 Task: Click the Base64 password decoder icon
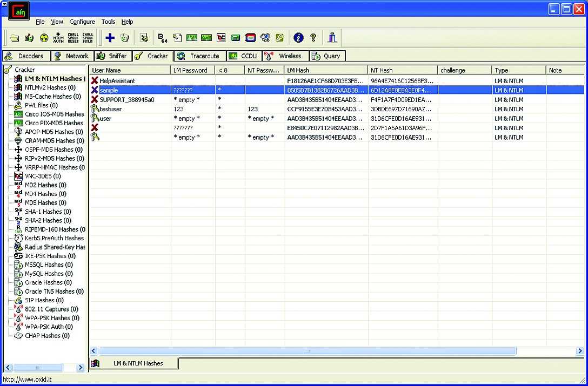(x=162, y=38)
